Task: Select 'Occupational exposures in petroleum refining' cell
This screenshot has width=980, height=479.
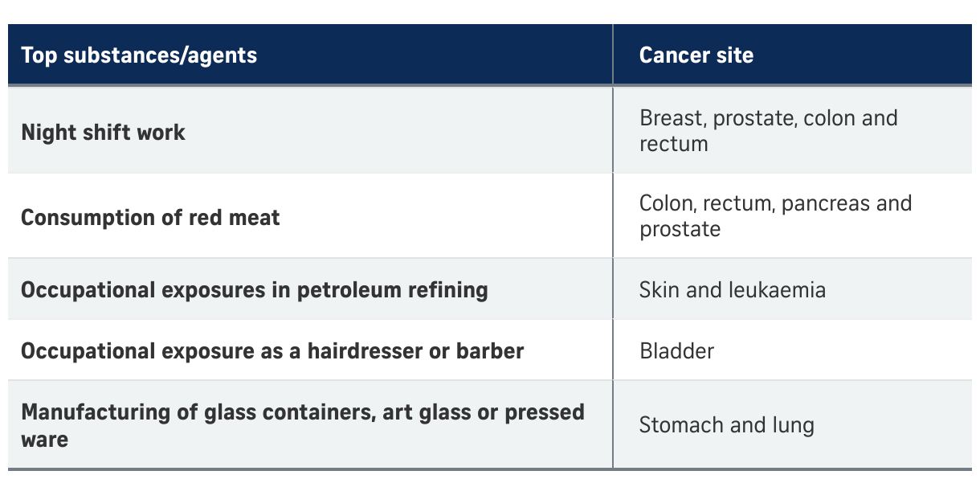Action: pos(254,289)
